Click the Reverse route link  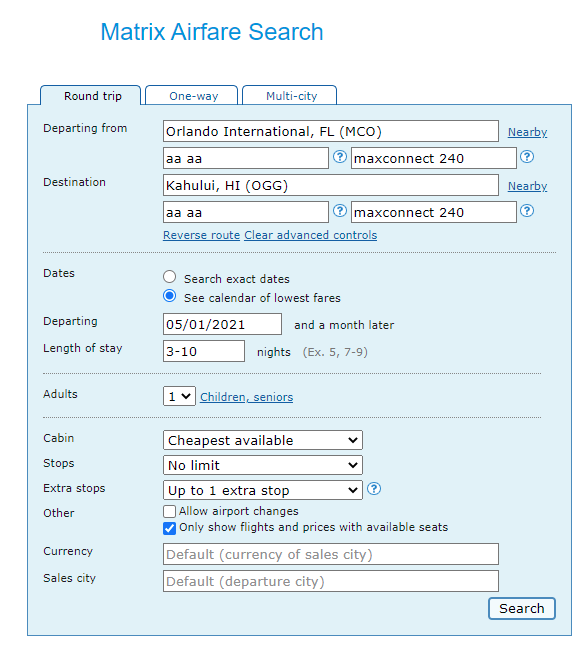pos(201,235)
